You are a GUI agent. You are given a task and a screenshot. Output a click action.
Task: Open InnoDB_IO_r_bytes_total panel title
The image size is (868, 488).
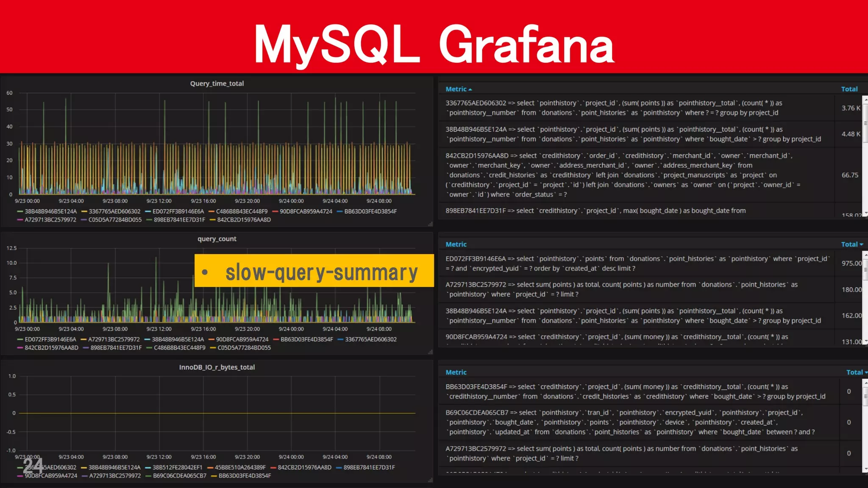[x=217, y=367]
